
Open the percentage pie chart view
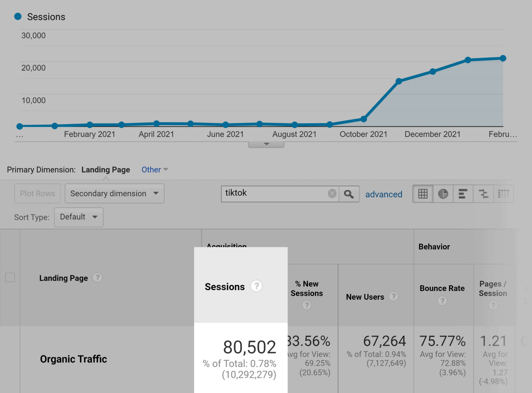(443, 193)
